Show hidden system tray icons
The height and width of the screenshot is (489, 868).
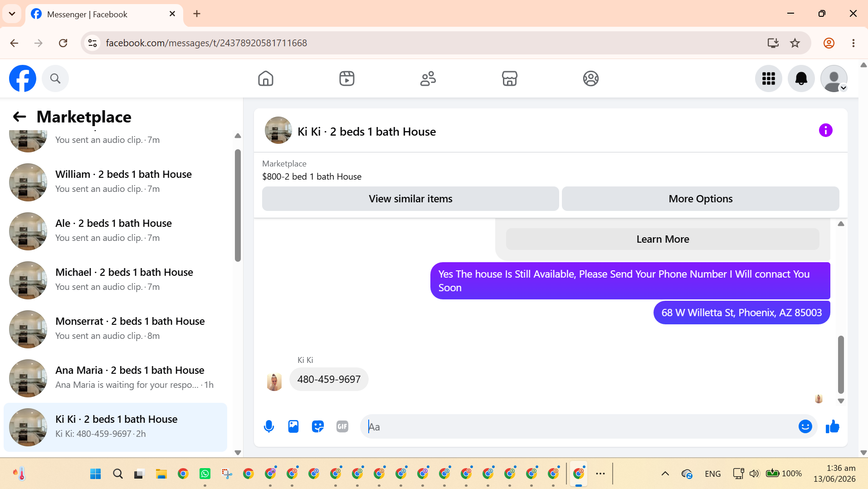coord(665,474)
